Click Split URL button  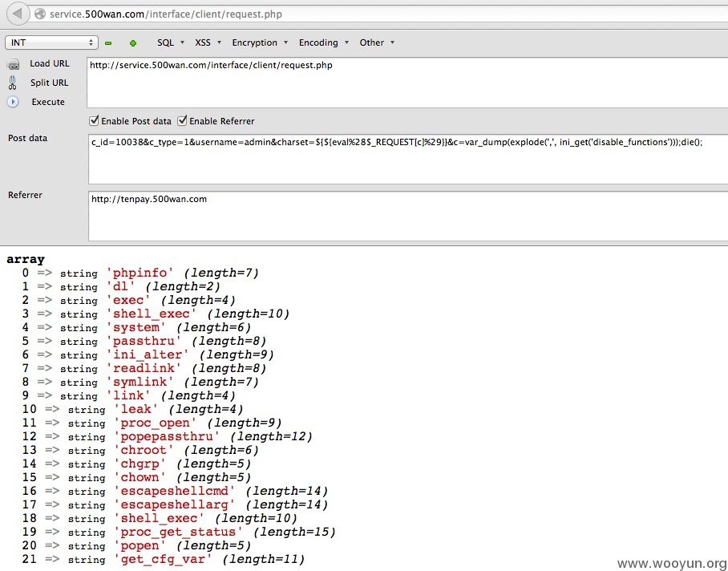(49, 83)
